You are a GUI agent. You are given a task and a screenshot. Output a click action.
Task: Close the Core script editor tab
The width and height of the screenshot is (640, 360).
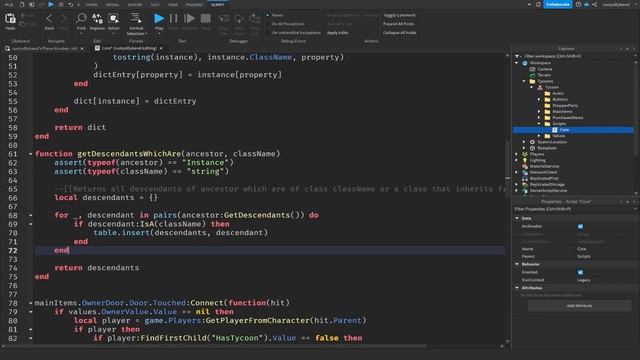[x=161, y=48]
